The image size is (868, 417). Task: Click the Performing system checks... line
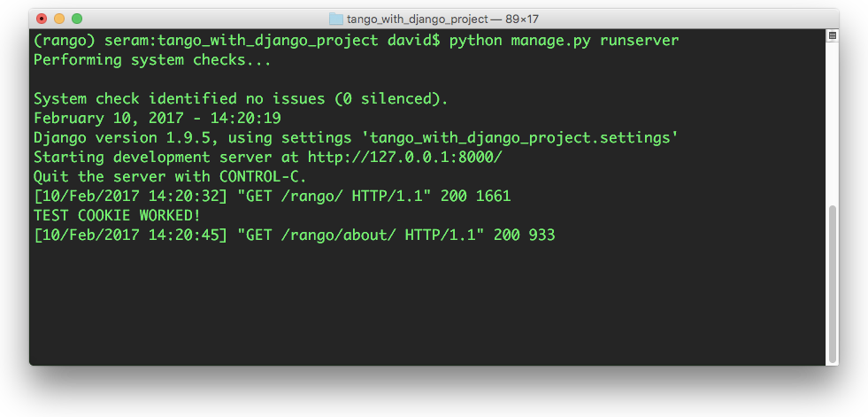click(x=152, y=60)
